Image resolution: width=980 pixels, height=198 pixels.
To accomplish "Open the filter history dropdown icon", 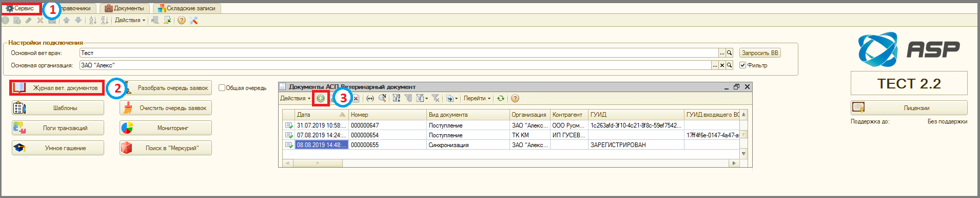I will [x=422, y=98].
